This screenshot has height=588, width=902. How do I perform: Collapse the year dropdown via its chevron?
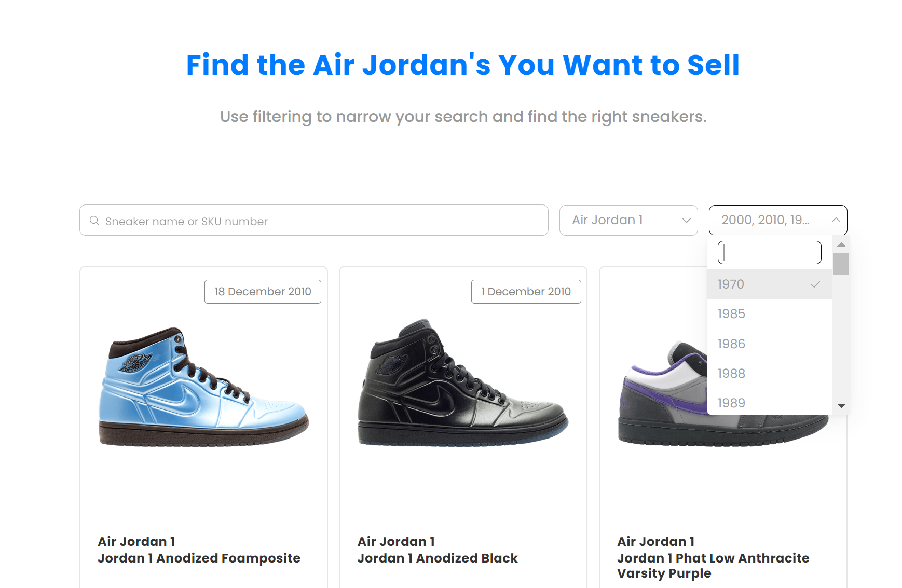point(836,220)
